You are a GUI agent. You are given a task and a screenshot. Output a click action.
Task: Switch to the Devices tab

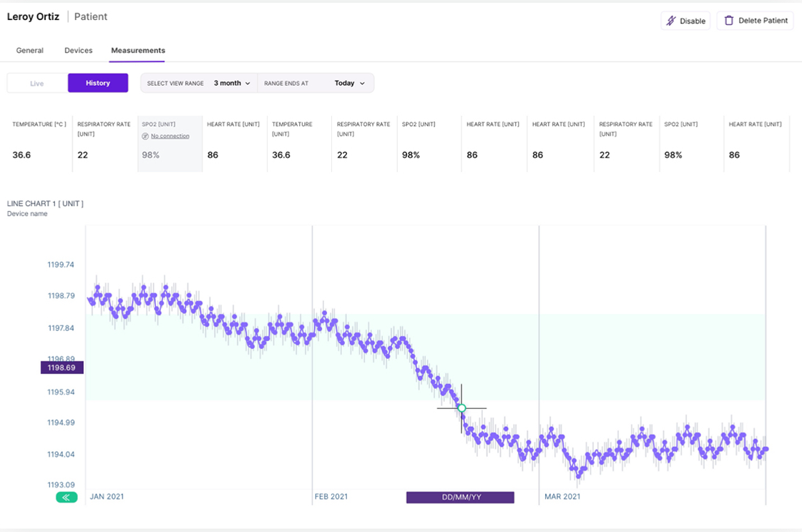[78, 51]
